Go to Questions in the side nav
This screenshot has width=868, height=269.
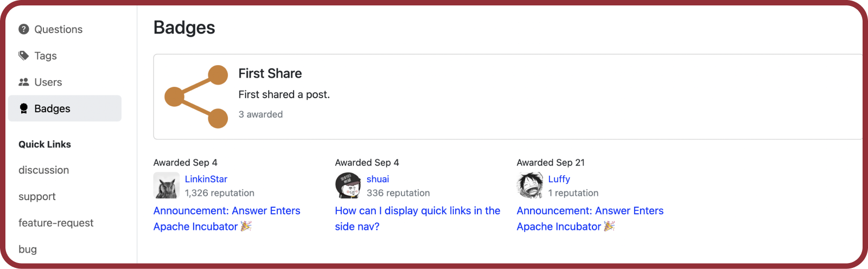pyautogui.click(x=58, y=29)
